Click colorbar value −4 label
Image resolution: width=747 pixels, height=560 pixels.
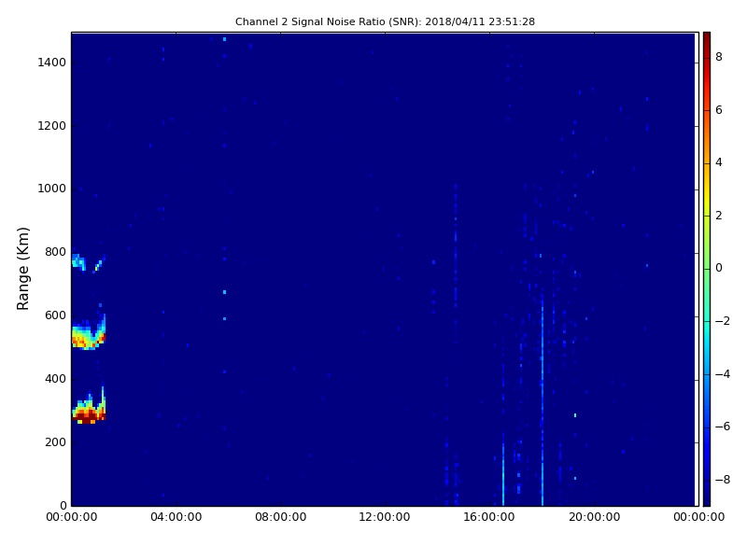pyautogui.click(x=723, y=374)
